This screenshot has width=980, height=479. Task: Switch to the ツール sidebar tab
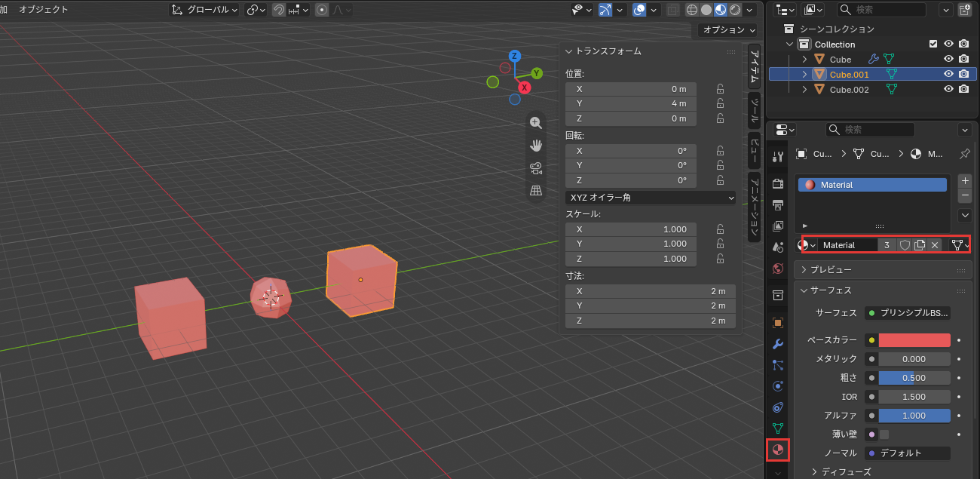(754, 110)
